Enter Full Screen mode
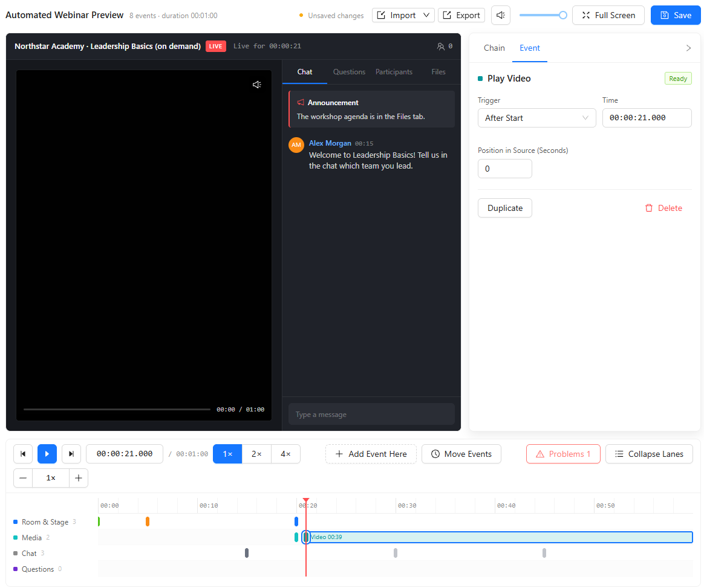This screenshot has height=588, width=704. pos(608,15)
